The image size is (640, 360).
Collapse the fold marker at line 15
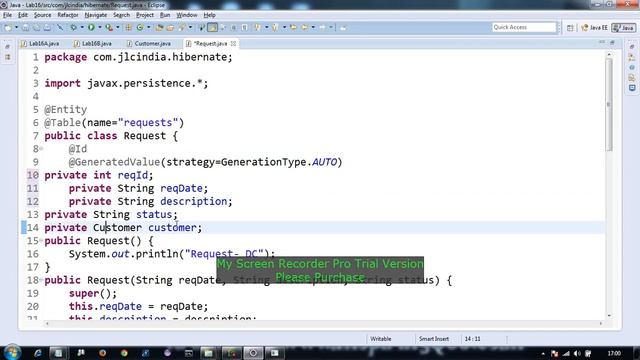pyautogui.click(x=41, y=241)
